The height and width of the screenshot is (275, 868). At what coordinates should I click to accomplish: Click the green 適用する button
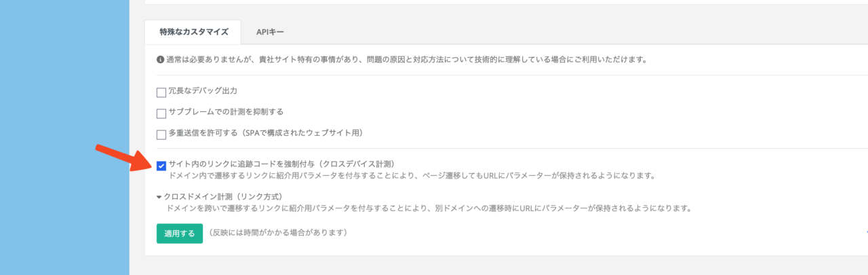180,233
